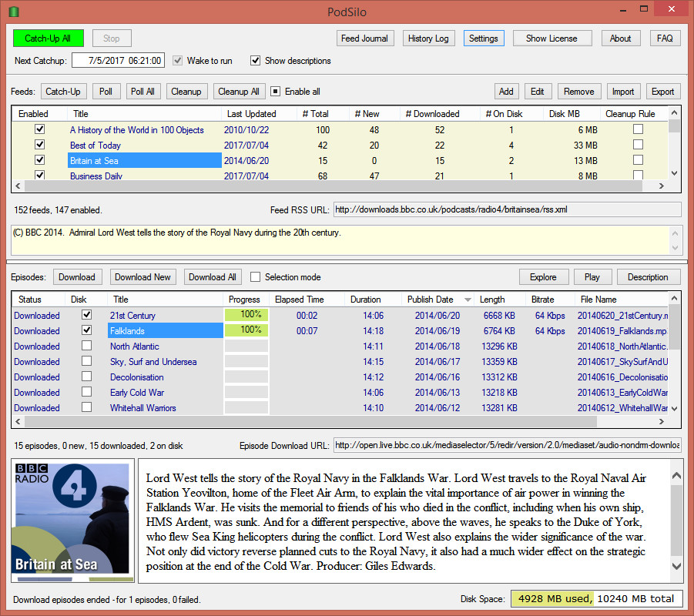Open the History Log

tap(428, 38)
